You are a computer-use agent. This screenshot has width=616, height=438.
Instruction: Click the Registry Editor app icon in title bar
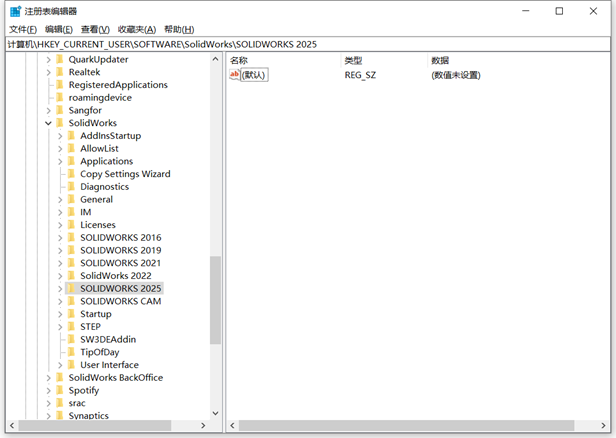[x=15, y=11]
